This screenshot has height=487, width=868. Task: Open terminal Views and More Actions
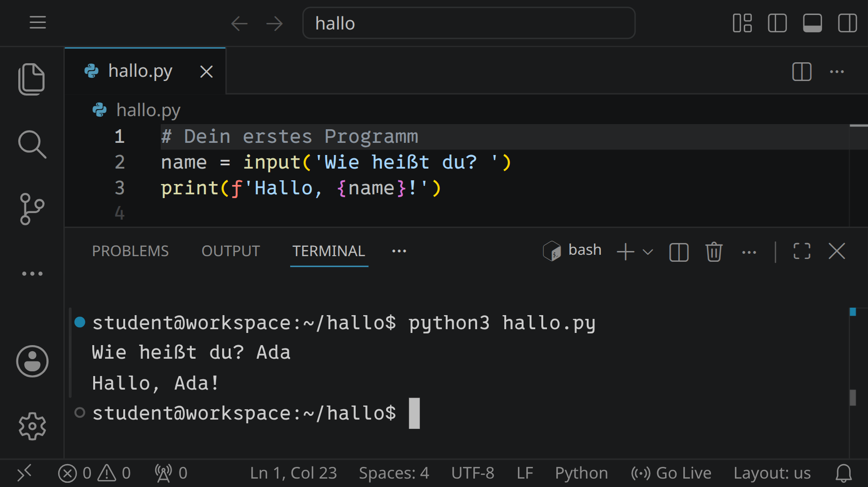[749, 252]
